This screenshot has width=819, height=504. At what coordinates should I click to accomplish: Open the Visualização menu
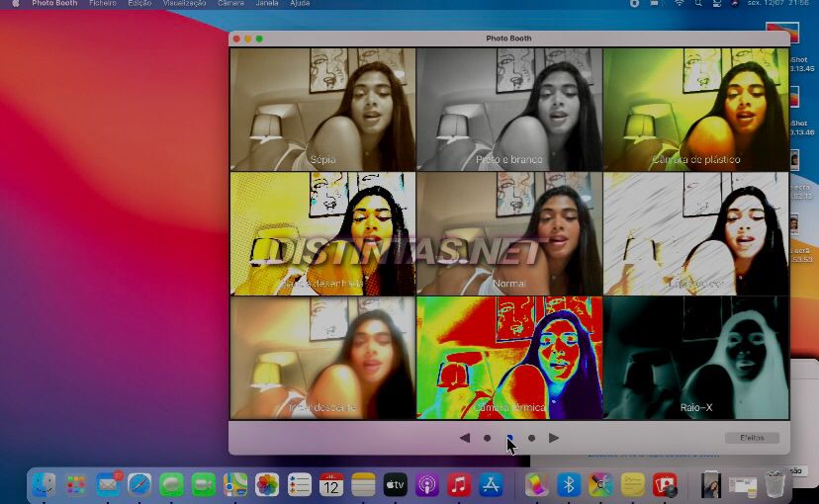click(x=184, y=3)
